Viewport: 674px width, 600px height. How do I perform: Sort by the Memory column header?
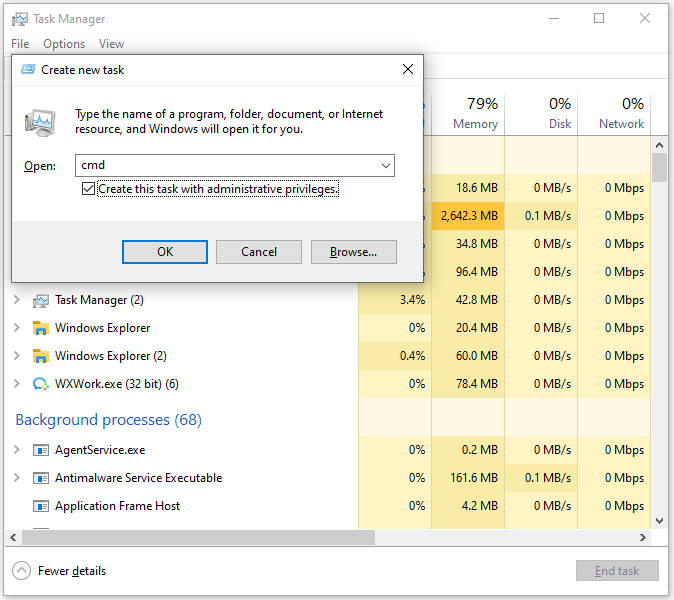pos(468,114)
